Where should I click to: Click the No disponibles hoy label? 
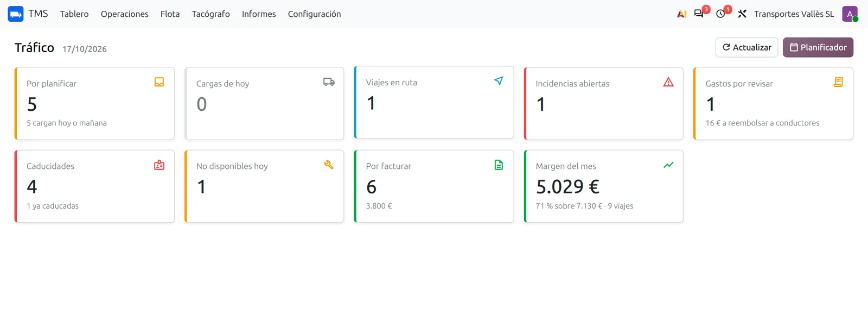pyautogui.click(x=232, y=166)
